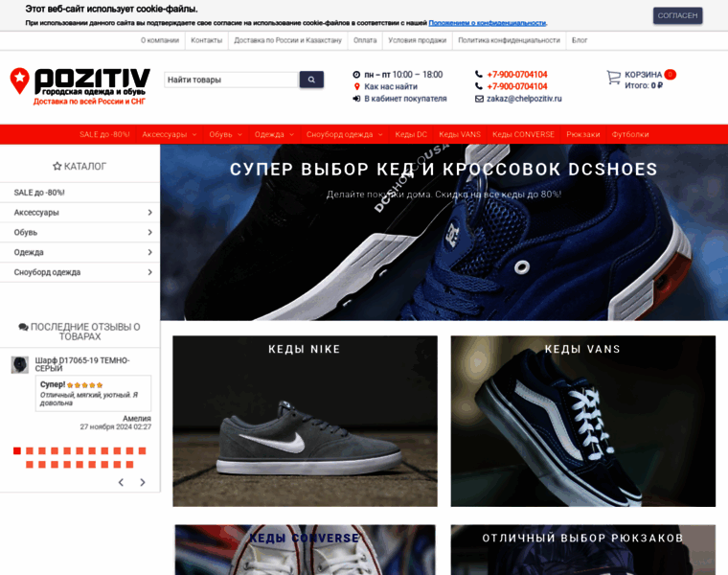Open Футболки in navbar

coord(630,134)
